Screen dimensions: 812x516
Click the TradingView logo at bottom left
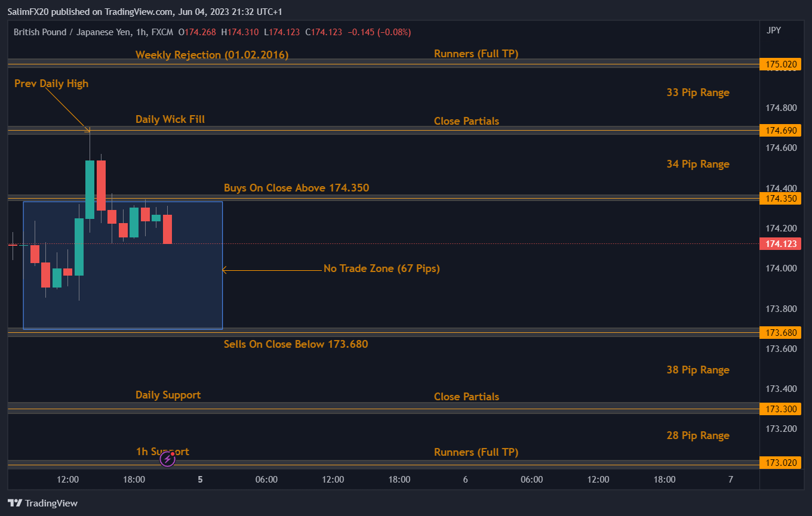click(42, 503)
